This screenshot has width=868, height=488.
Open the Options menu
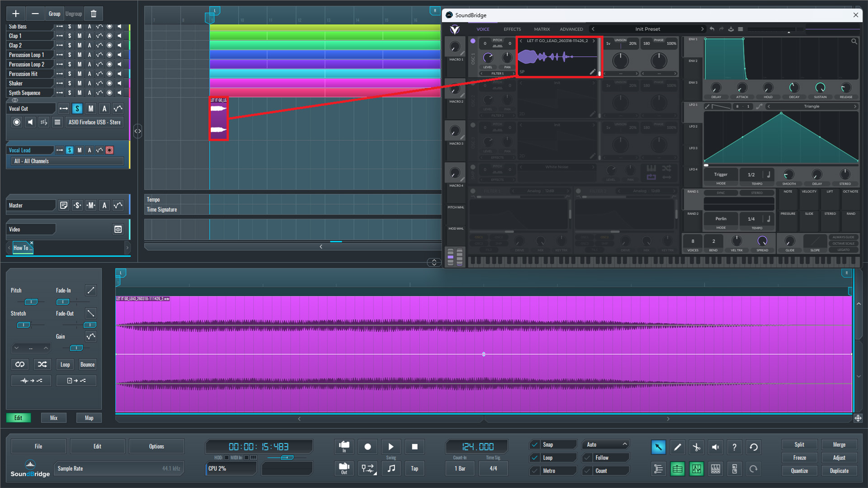(x=156, y=446)
